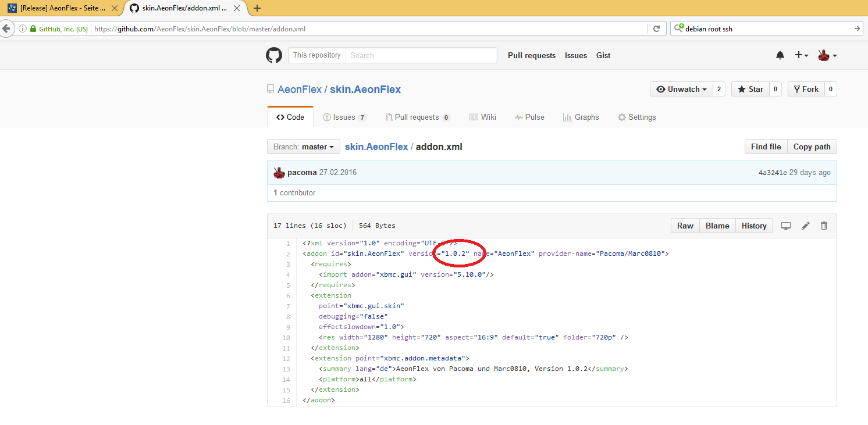The width and height of the screenshot is (868, 425).
Task: Click the browser URL address bar
Action: tap(369, 28)
